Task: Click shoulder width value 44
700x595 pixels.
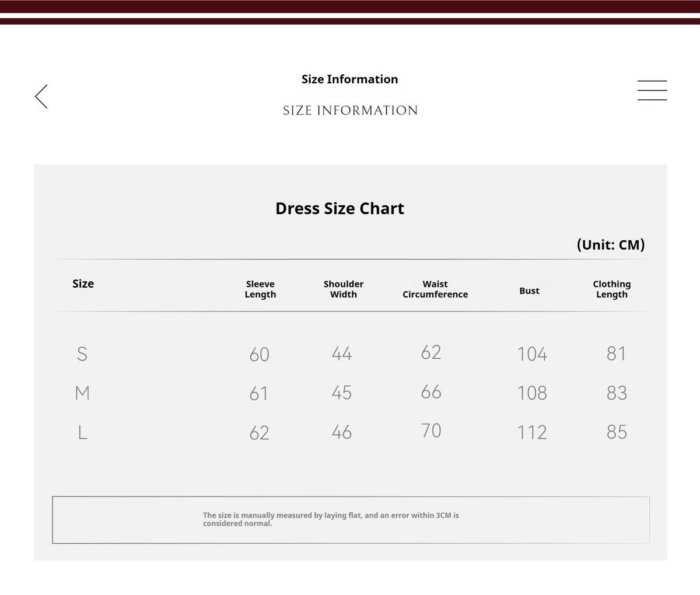Action: pyautogui.click(x=342, y=353)
